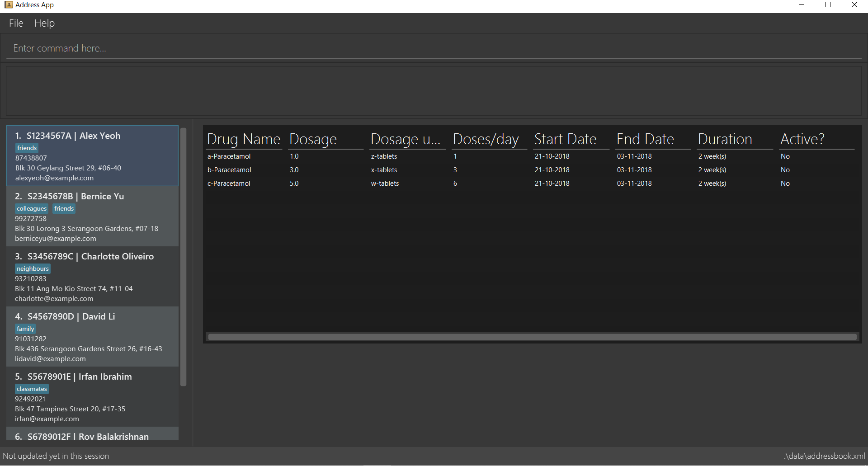Screen dimensions: 868x466
Task: Click the medication table horizontal scrollbar
Action: tap(532, 337)
